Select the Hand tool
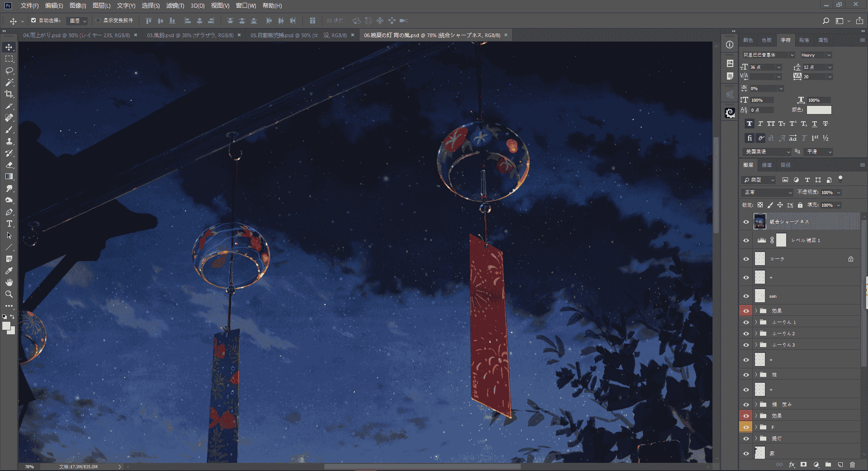The height and width of the screenshot is (471, 868). [x=9, y=282]
